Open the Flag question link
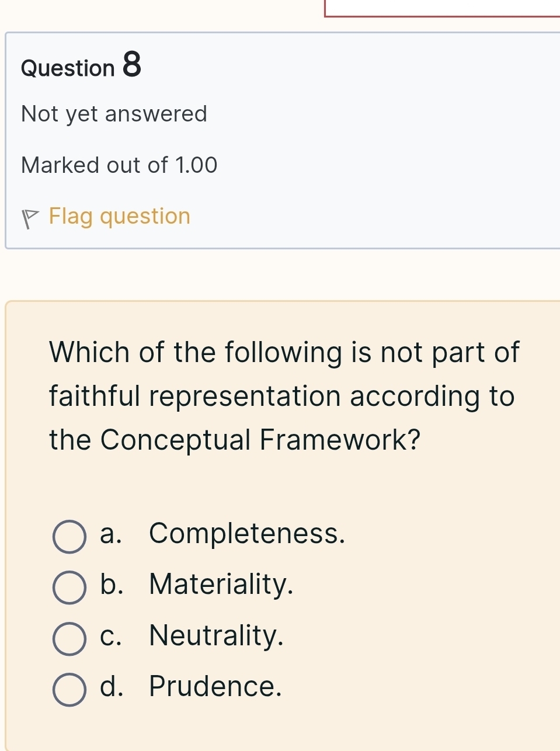Screen dimensions: 560x751 [120, 217]
